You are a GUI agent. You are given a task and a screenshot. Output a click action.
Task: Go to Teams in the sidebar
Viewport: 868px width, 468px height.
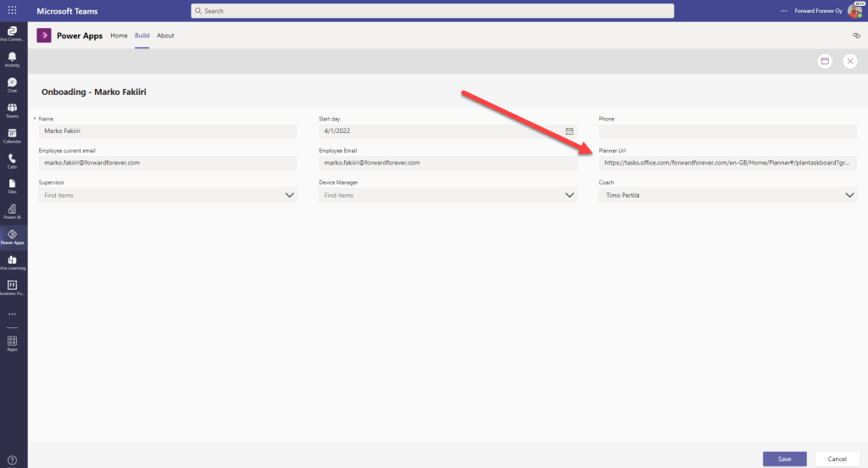[x=12, y=110]
